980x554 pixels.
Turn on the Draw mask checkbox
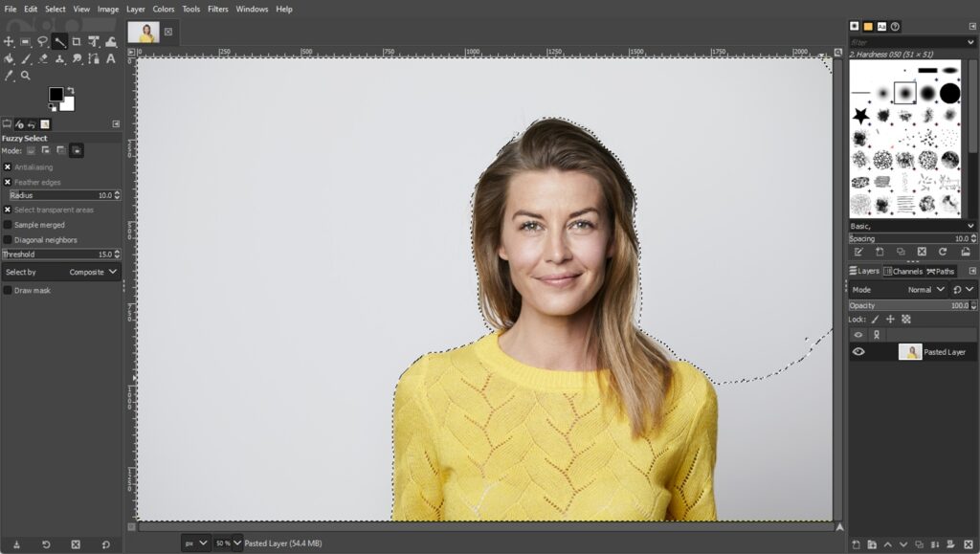tap(8, 290)
